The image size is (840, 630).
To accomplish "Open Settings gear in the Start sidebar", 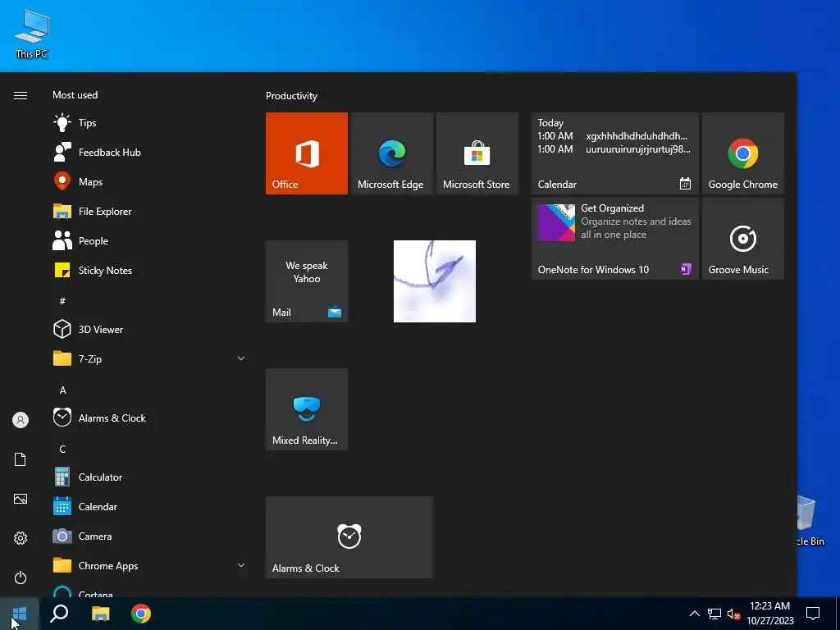I will (21, 538).
